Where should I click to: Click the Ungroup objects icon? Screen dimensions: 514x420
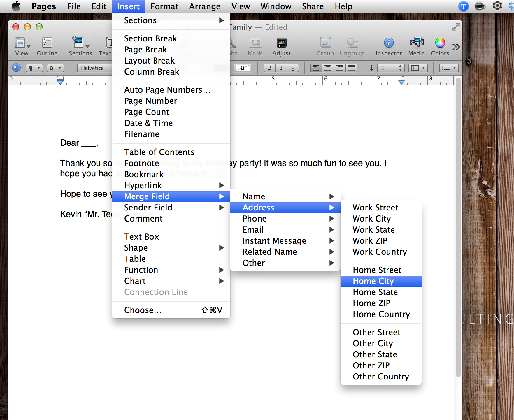(x=352, y=46)
